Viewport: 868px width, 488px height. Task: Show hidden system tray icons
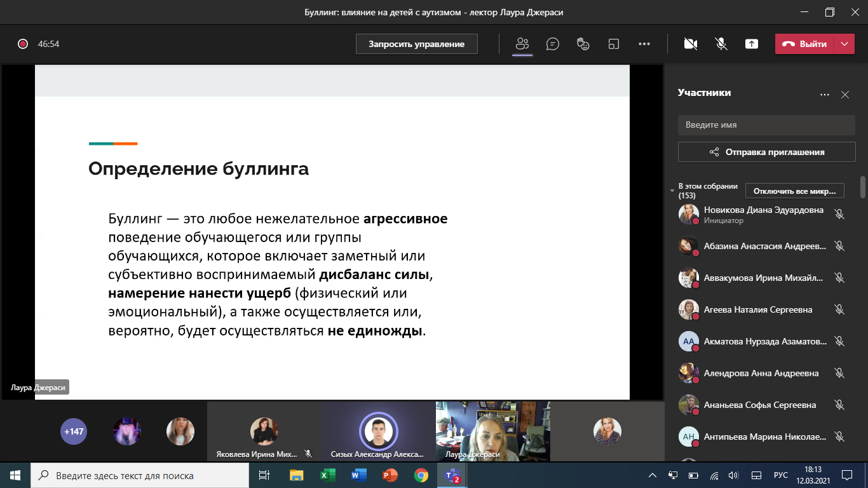click(x=653, y=475)
